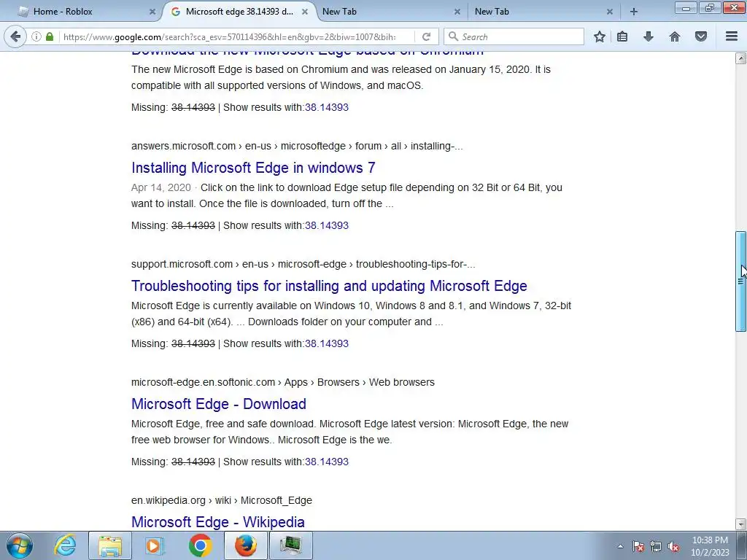Close the Home - Roblox tab
Image resolution: width=747 pixels, height=560 pixels.
[x=152, y=12]
